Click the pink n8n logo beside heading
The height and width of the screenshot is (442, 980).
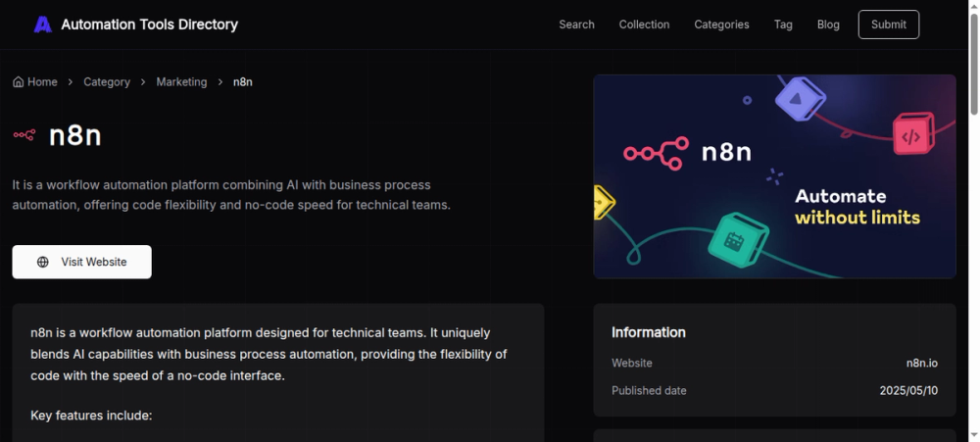point(24,134)
